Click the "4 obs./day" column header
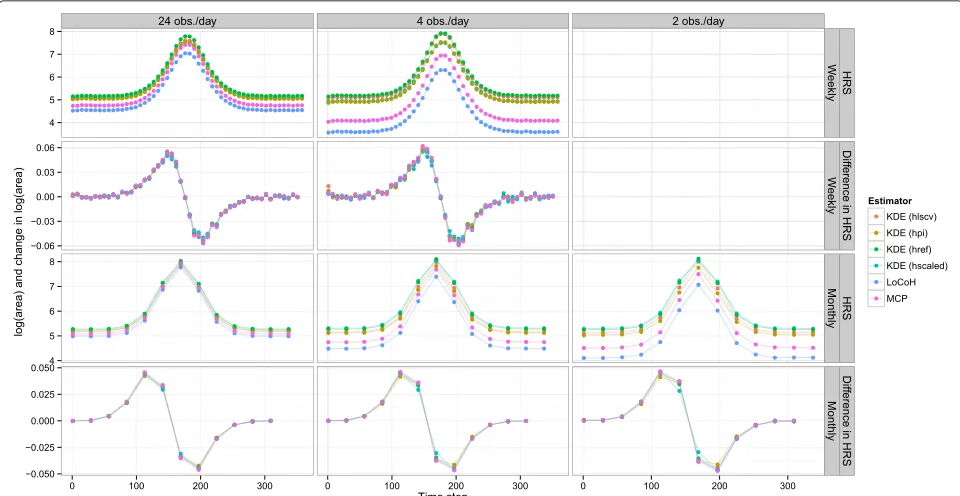 pos(443,21)
